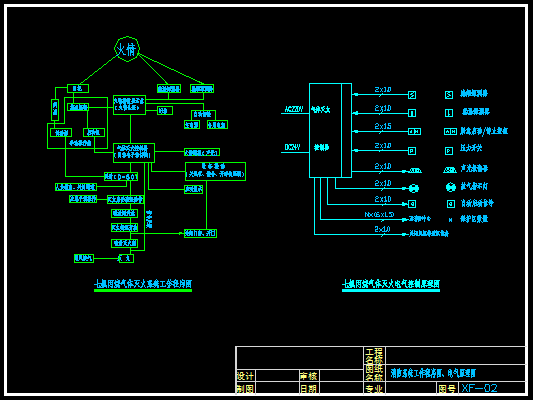
Task: Click the legend S smoke detector symbol
Action: (x=449, y=95)
